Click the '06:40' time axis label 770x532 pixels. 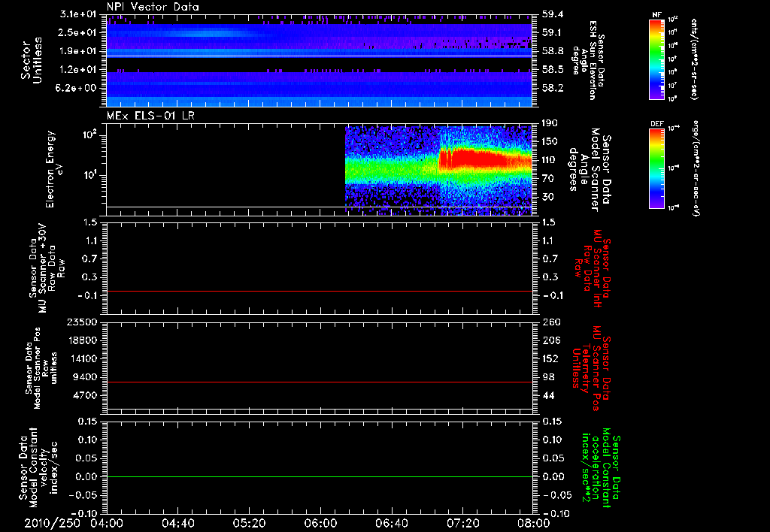tap(391, 523)
